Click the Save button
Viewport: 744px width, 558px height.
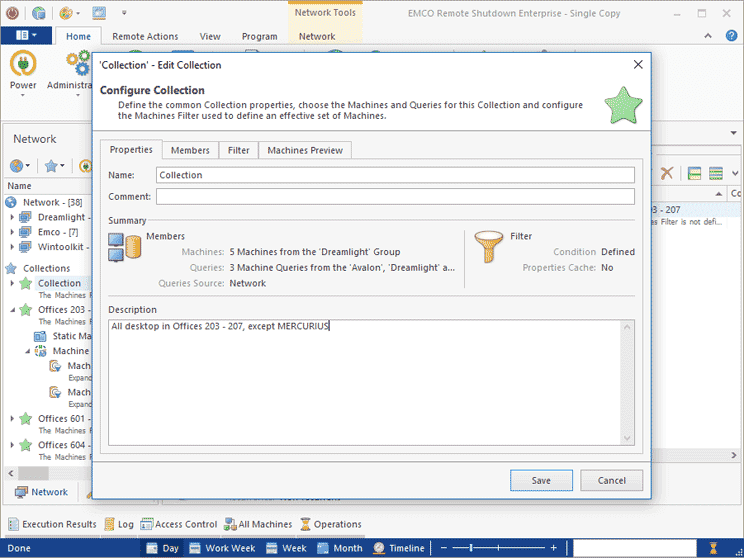(x=541, y=480)
